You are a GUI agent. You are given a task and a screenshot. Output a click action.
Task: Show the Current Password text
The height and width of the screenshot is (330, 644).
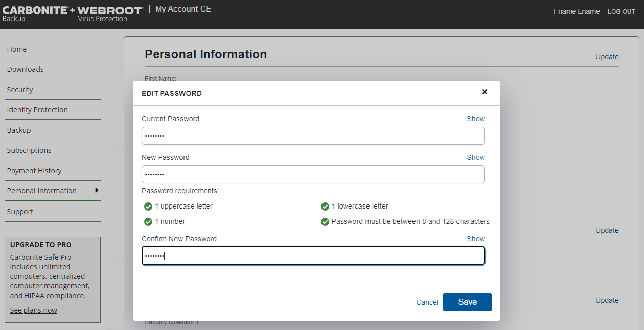475,119
